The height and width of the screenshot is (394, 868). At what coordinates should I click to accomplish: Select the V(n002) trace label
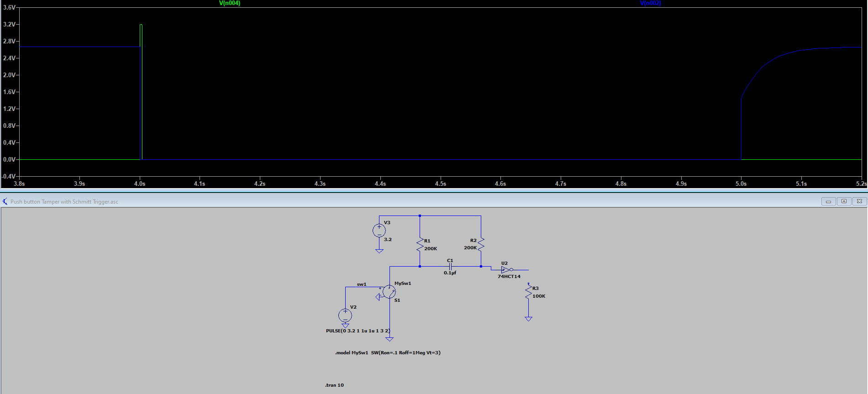point(651,3)
